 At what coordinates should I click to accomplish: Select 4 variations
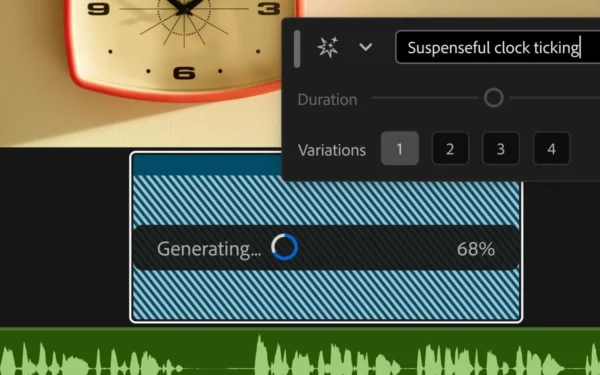tap(551, 148)
